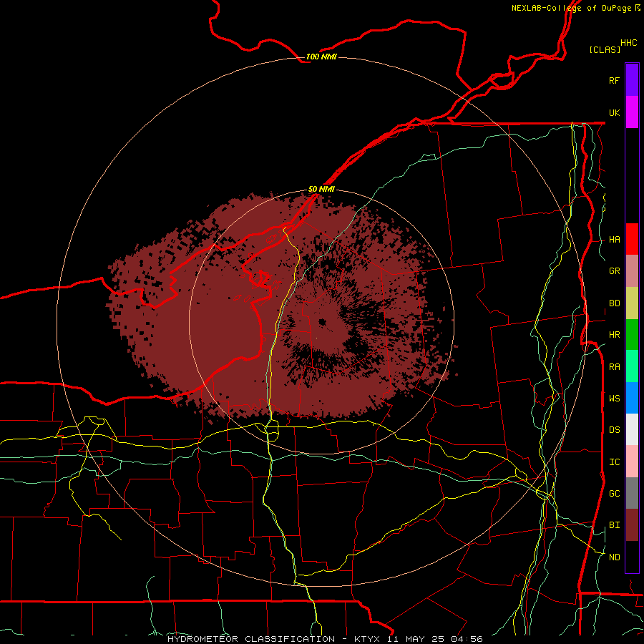Click the HHC product code label
Viewport: 644px width, 644px height.
pos(628,43)
